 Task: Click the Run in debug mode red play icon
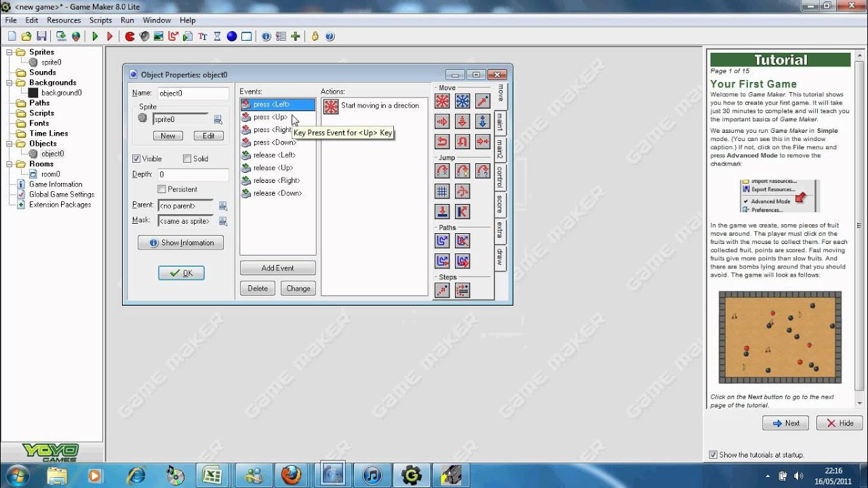(x=110, y=37)
